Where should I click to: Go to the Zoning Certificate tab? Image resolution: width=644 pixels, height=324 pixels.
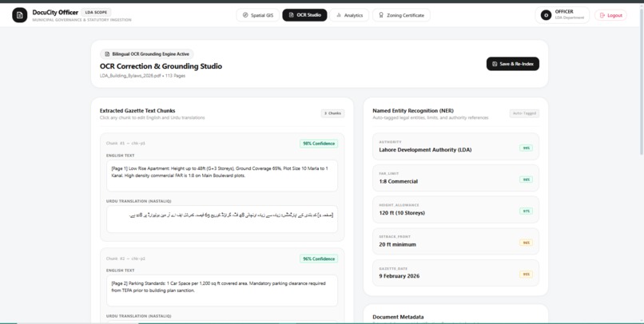coord(401,15)
